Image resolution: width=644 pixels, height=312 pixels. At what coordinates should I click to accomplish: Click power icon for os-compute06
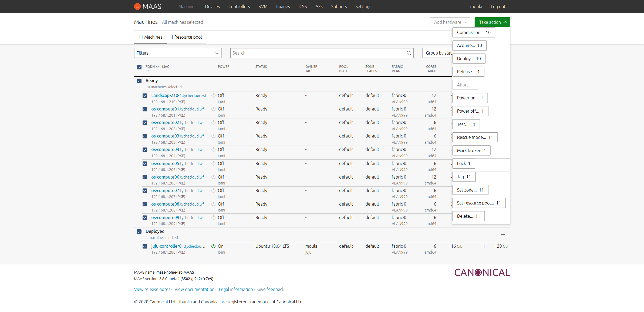[213, 177]
